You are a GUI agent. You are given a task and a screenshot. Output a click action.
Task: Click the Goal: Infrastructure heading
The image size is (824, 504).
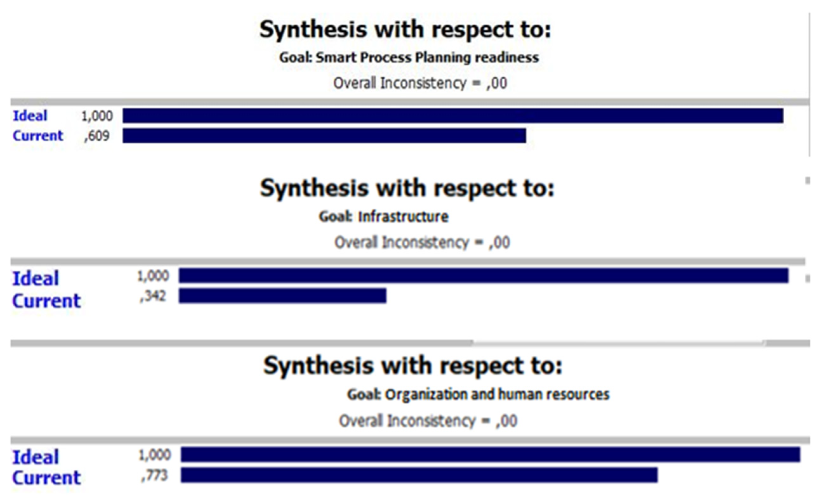pyautogui.click(x=383, y=216)
